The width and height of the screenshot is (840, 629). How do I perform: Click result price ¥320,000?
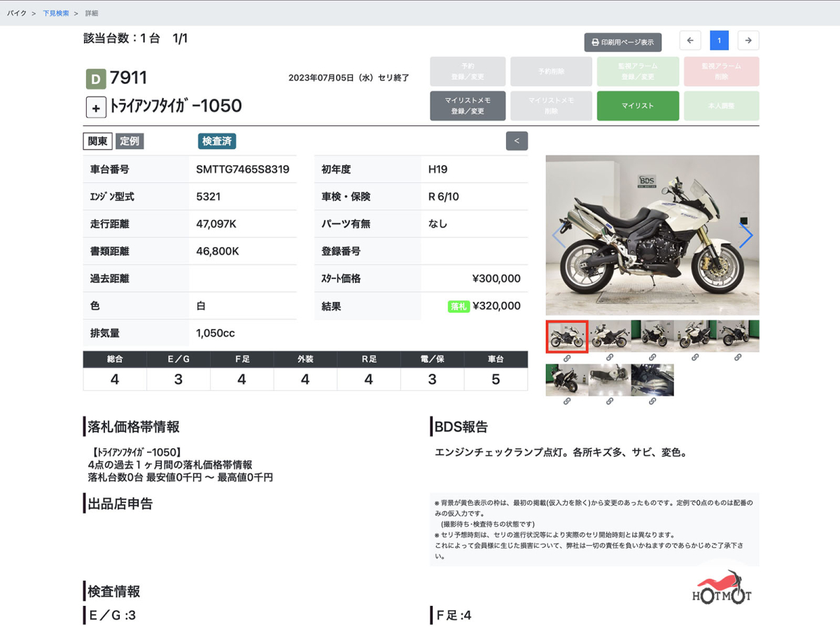(496, 306)
